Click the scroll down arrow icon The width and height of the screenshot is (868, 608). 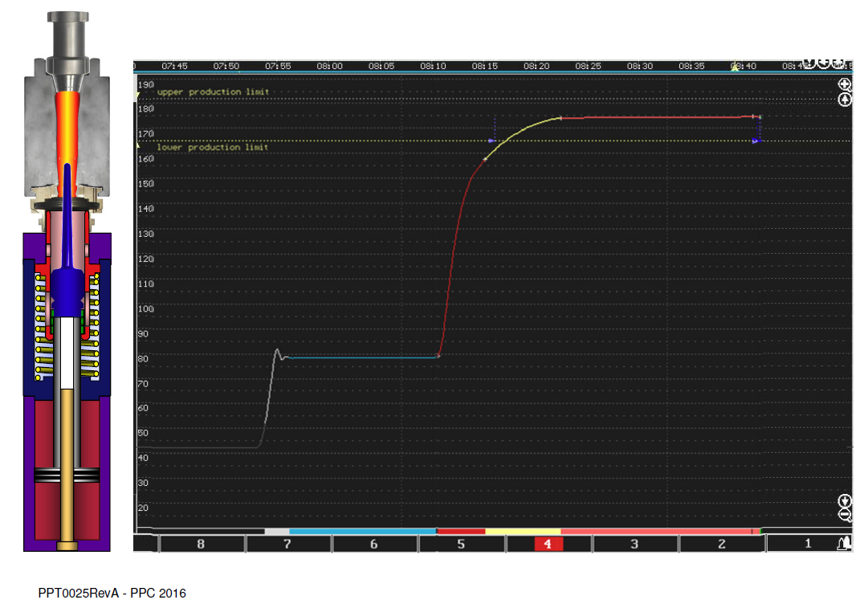tap(844, 500)
